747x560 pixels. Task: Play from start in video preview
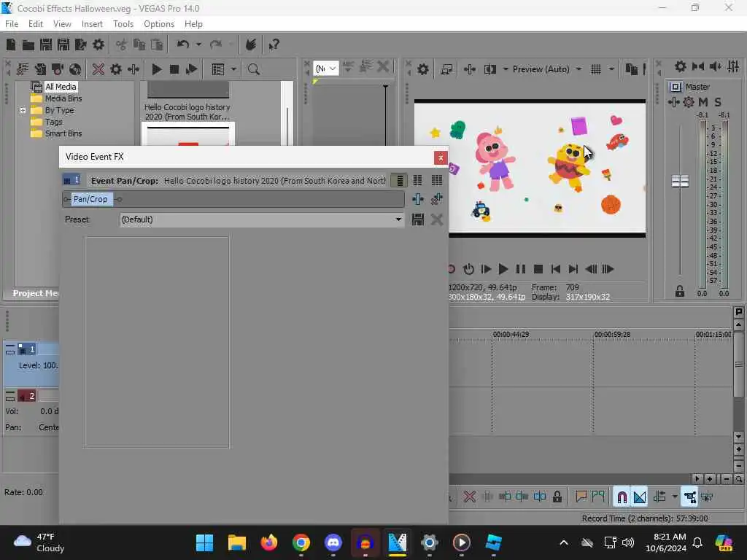pyautogui.click(x=486, y=269)
